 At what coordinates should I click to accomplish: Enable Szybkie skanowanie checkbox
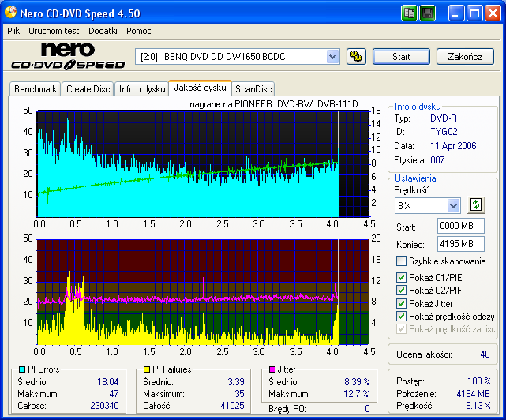(x=401, y=261)
